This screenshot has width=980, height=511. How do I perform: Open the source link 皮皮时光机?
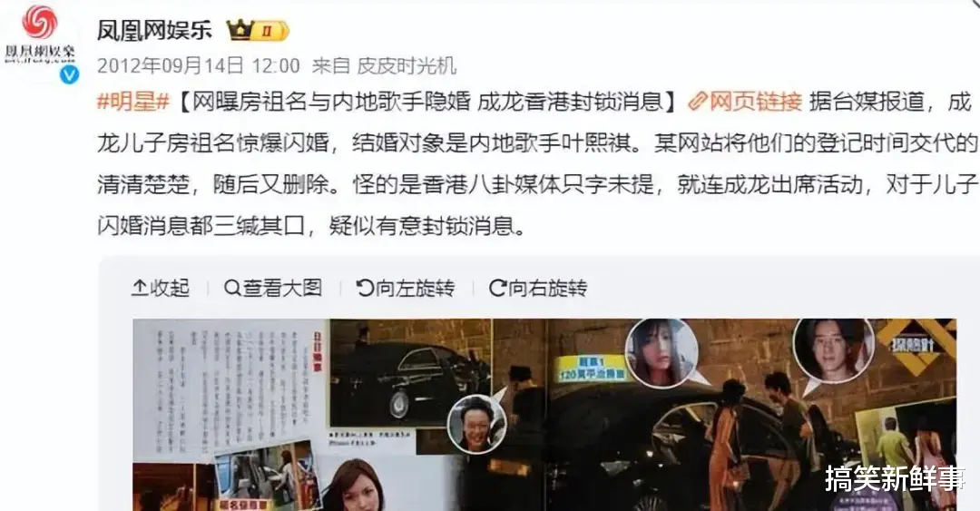[x=407, y=65]
